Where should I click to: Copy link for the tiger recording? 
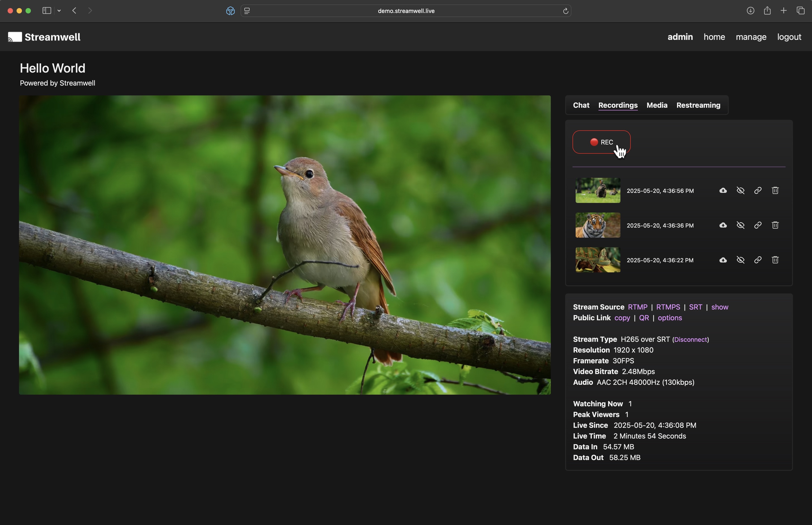pos(758,225)
